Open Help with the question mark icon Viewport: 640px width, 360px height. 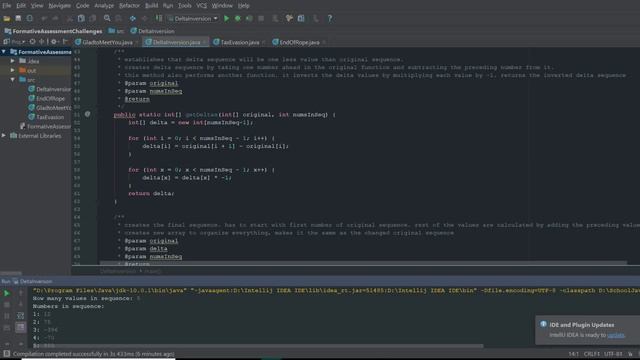tap(330, 18)
